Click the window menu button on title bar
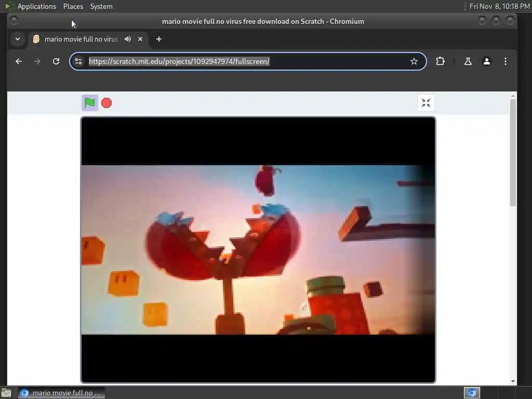The width and height of the screenshot is (532, 399). [x=14, y=21]
